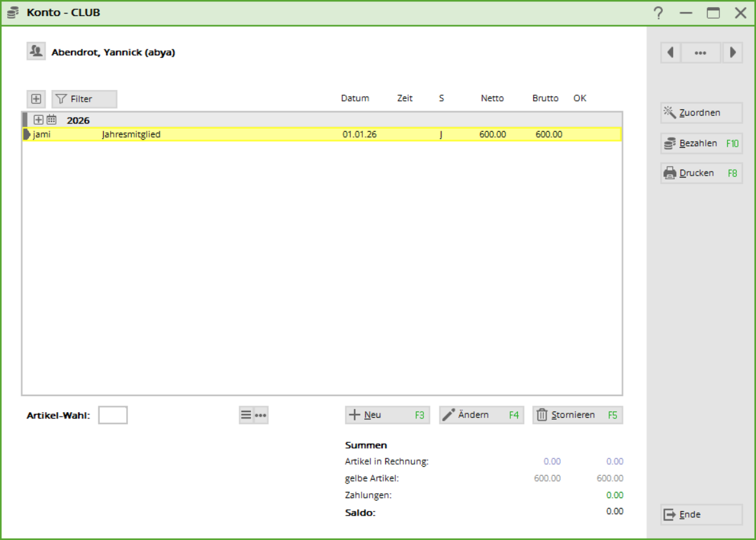This screenshot has height=540, width=756.
Task: Click Ändern F4 button
Action: tap(481, 415)
